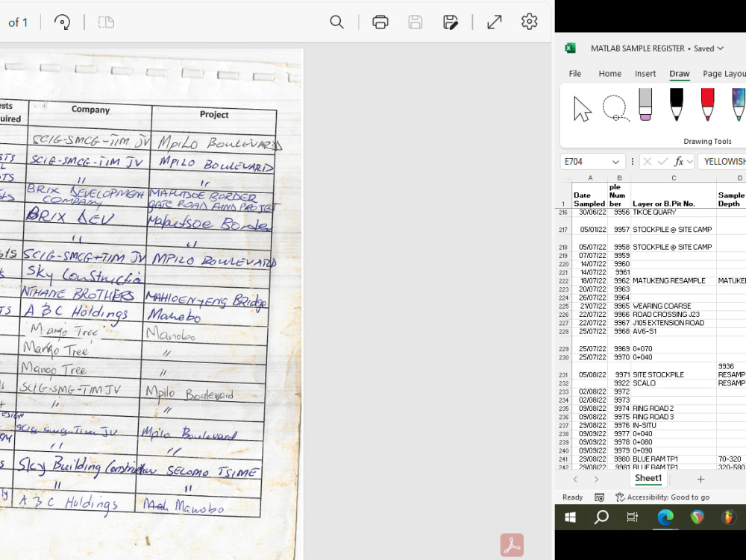
Task: Select the Eraser drawing tool
Action: point(645,104)
